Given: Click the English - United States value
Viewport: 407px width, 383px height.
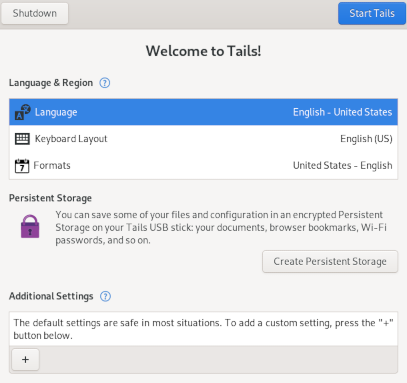Looking at the screenshot, I should pyautogui.click(x=342, y=112).
